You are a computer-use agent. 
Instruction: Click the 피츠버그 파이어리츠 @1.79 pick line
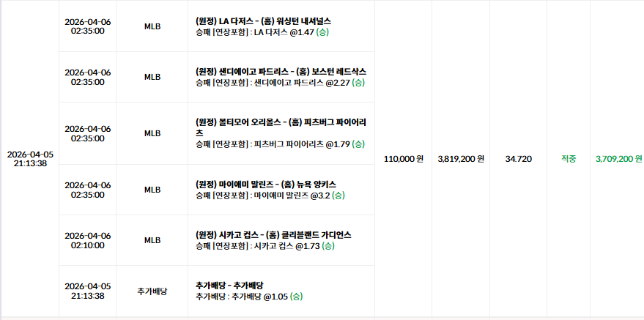coord(280,144)
